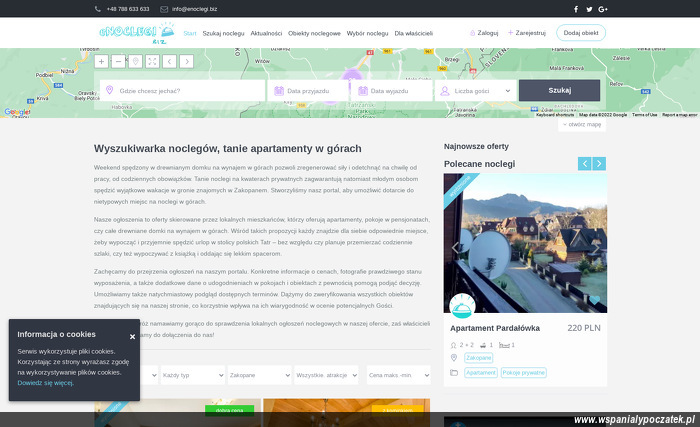Go to next photo of Apartament Pardałówka
This screenshot has height=427, width=700.
click(x=596, y=247)
